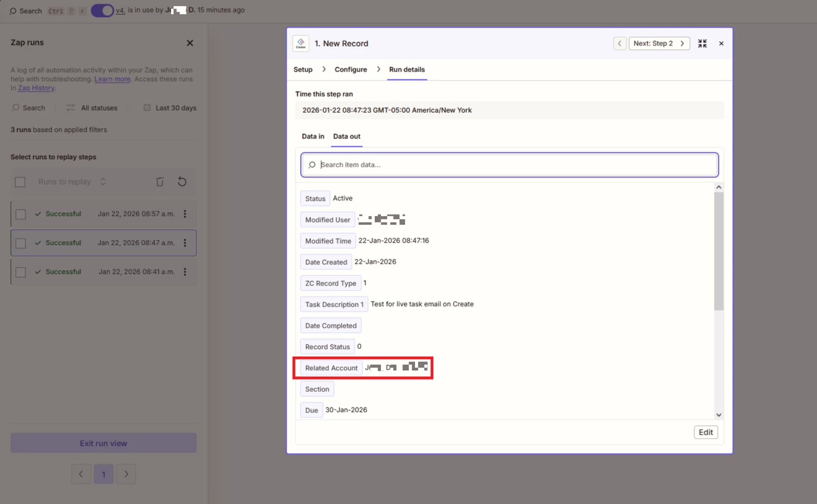Viewport: 817px width, 504px height.
Task: Click the replay runs circular arrow icon
Action: (x=182, y=182)
